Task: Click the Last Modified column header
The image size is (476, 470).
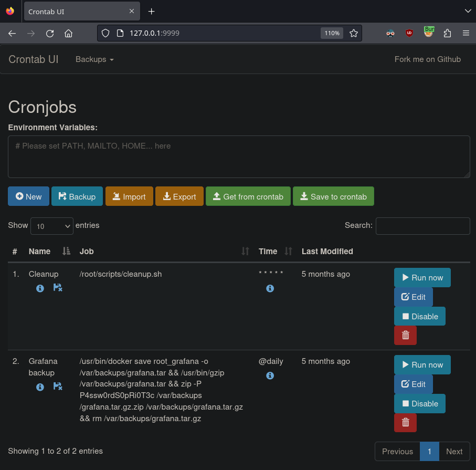Action: (x=327, y=251)
